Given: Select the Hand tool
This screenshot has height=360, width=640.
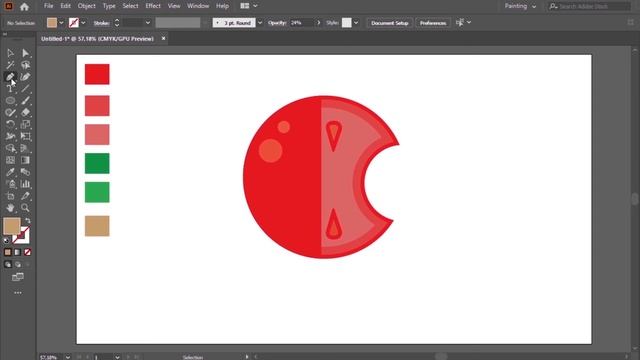Looking at the screenshot, I should pos(10,208).
